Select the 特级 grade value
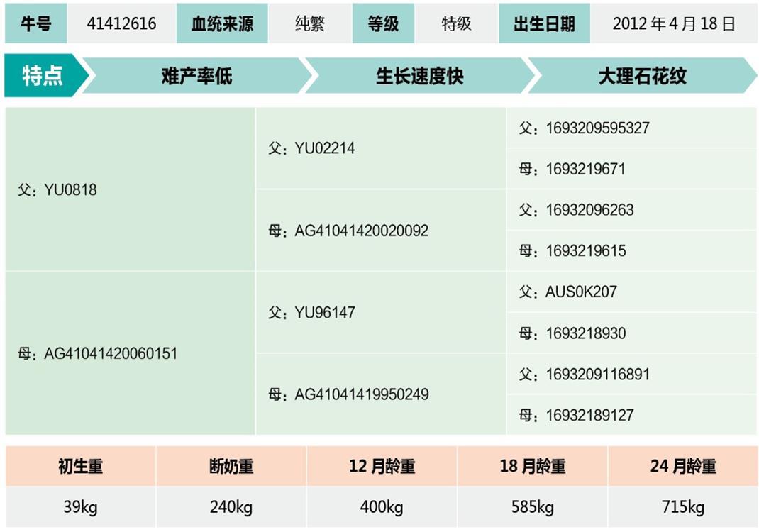This screenshot has height=532, width=759. pos(456,23)
